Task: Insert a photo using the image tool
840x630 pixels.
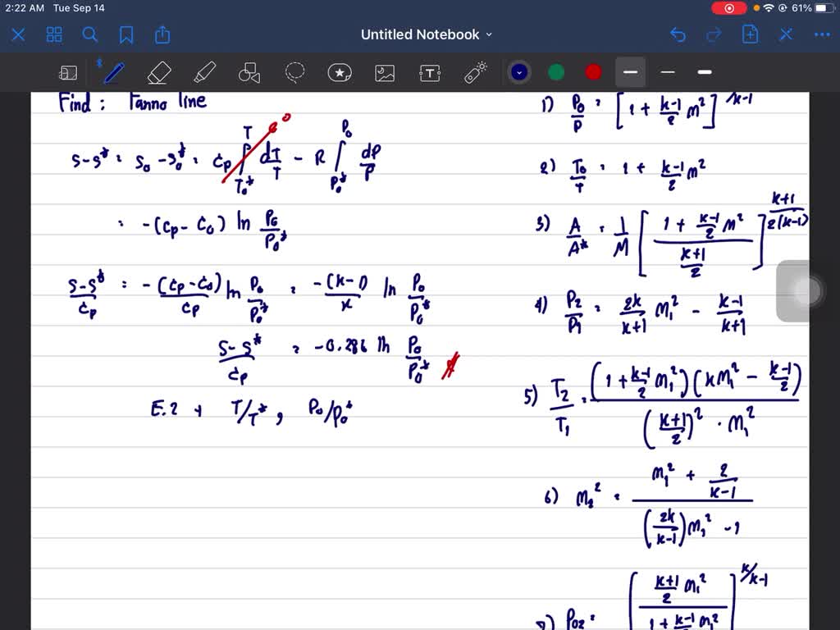Action: [384, 72]
